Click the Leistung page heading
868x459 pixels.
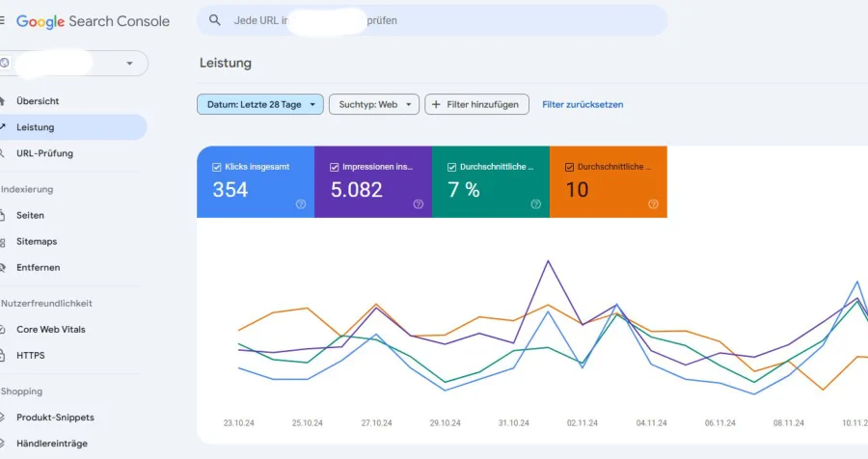(x=226, y=63)
